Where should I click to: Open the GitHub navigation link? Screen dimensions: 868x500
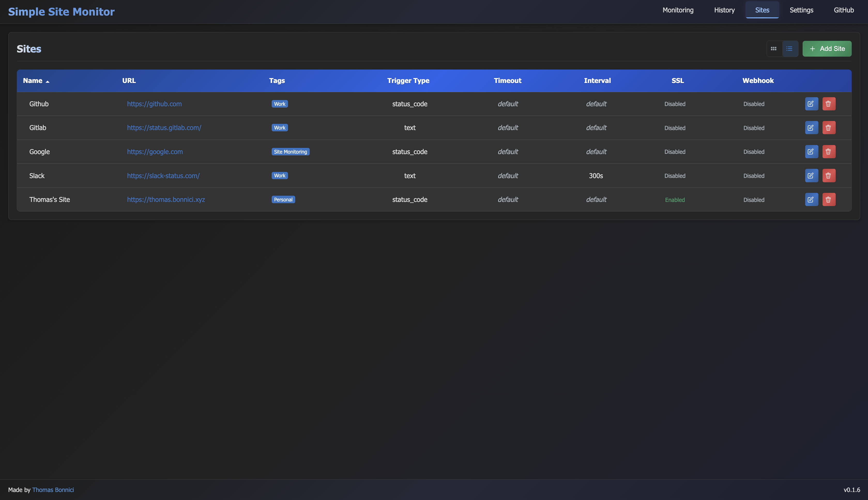coord(844,10)
